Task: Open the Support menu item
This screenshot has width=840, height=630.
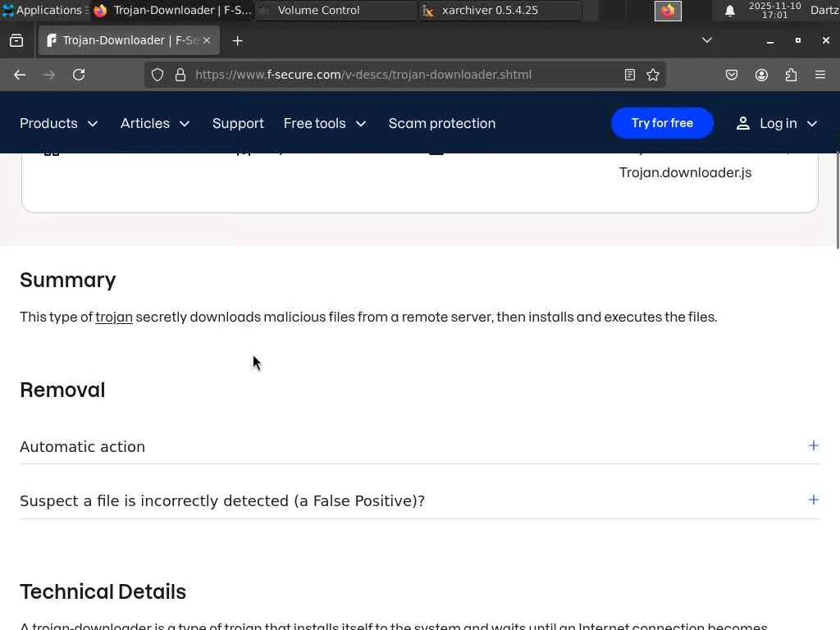Action: [x=238, y=123]
